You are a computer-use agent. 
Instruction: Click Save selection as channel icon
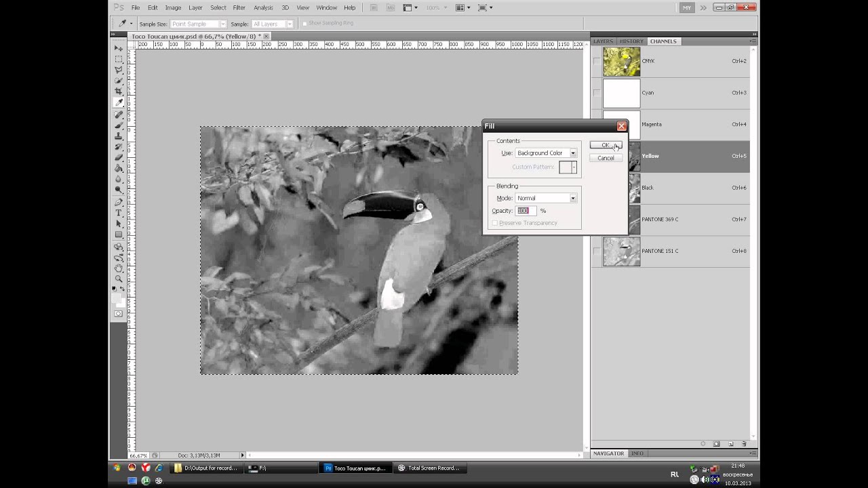coord(716,444)
